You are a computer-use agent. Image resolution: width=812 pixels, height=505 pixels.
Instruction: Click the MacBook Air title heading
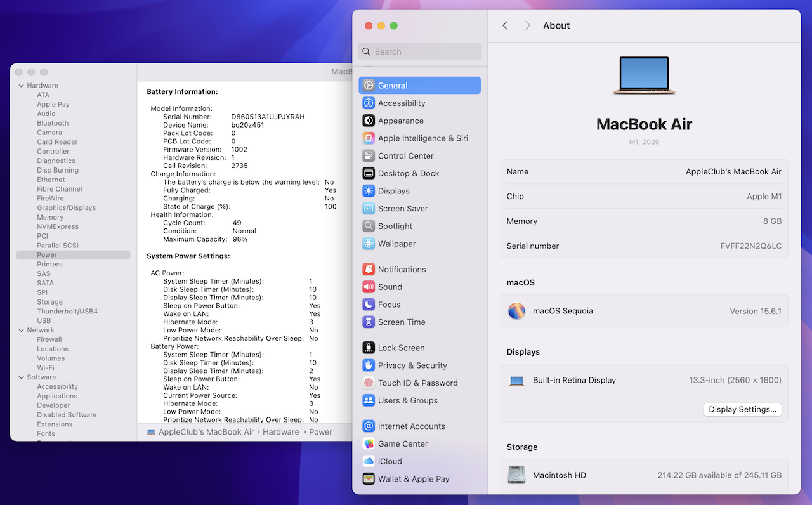(644, 124)
